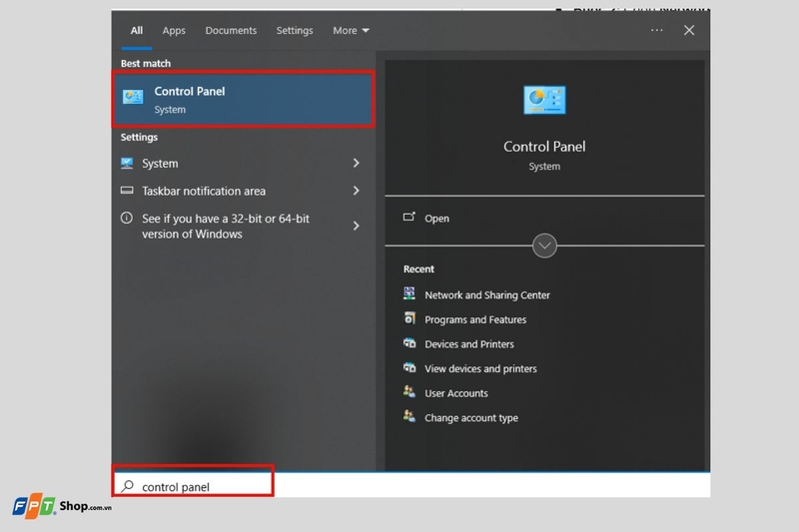Expand more actions with the circular chevron
The image size is (799, 532).
[544, 246]
